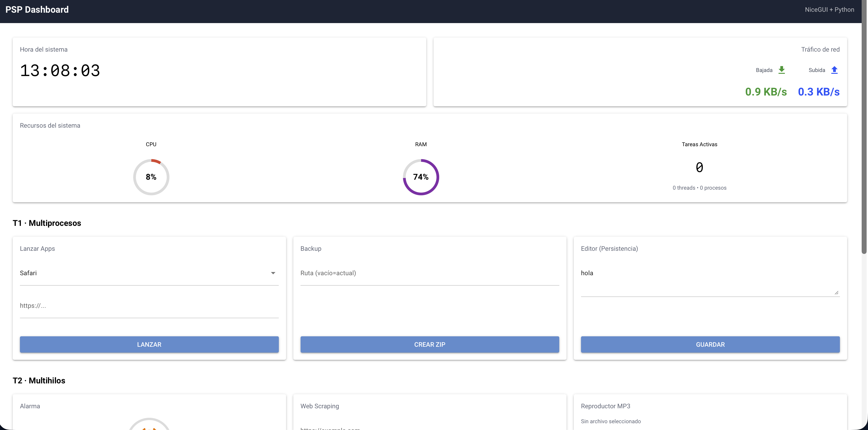The width and height of the screenshot is (868, 430).
Task: Click the CPU circular usage gauge
Action: 151,177
